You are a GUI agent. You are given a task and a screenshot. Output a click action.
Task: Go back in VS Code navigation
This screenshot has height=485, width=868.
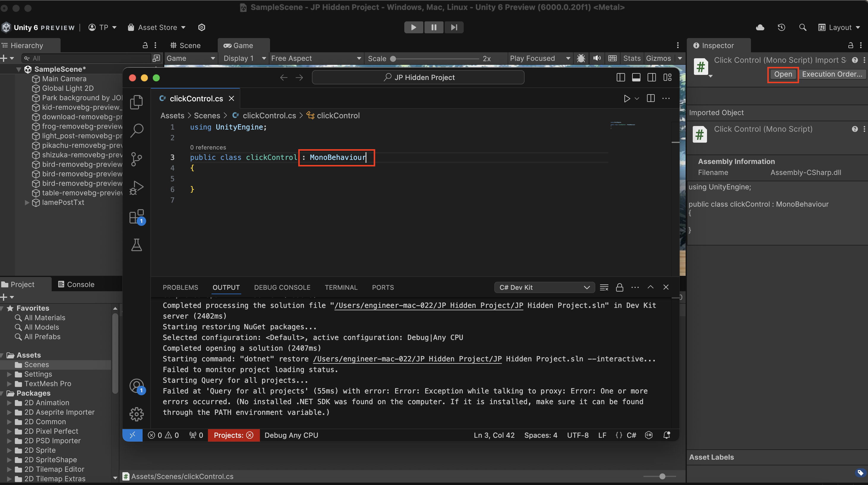284,78
